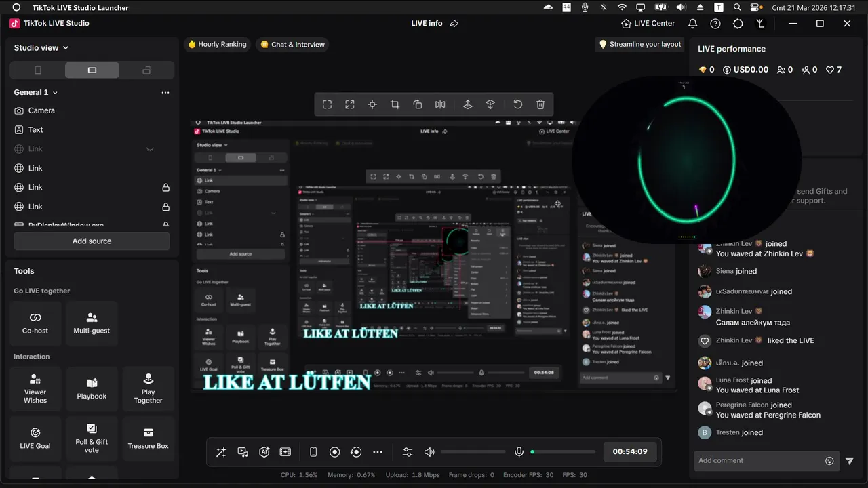
Task: Open Wi-Fi menu in the macOS menu bar
Action: click(622, 7)
